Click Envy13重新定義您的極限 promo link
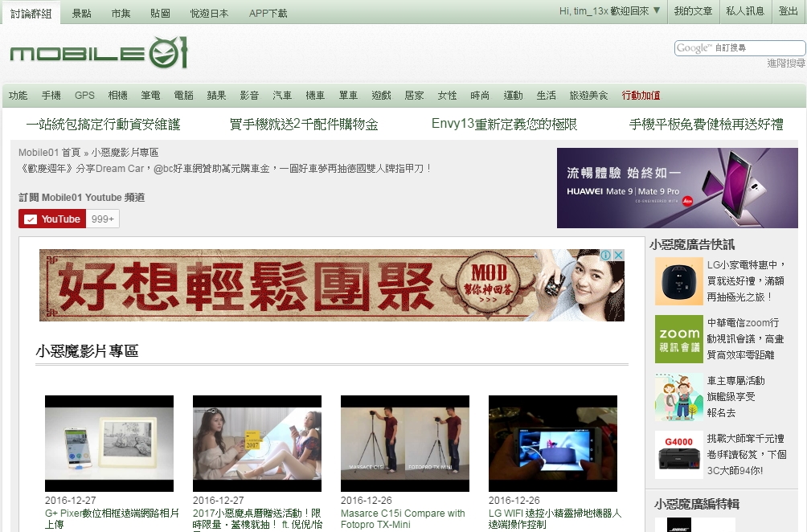Viewport: 807px width, 532px height. [505, 124]
